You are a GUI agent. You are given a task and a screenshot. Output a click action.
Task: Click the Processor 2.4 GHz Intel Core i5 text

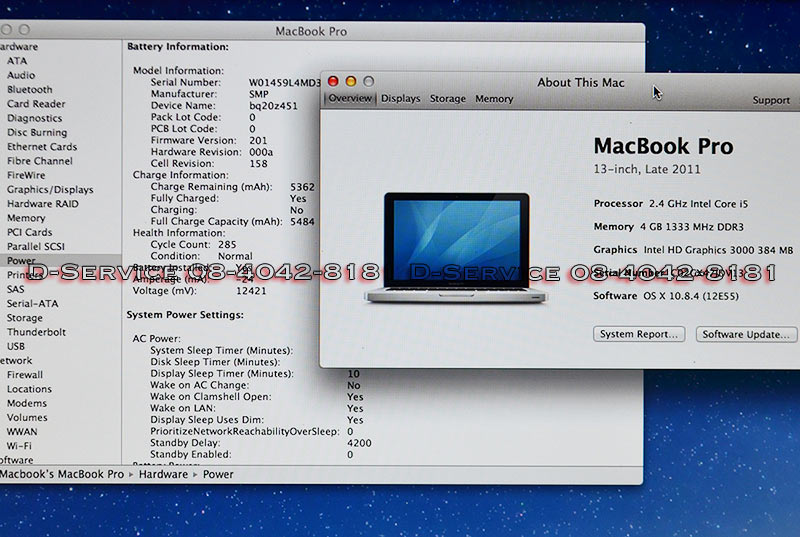point(670,204)
